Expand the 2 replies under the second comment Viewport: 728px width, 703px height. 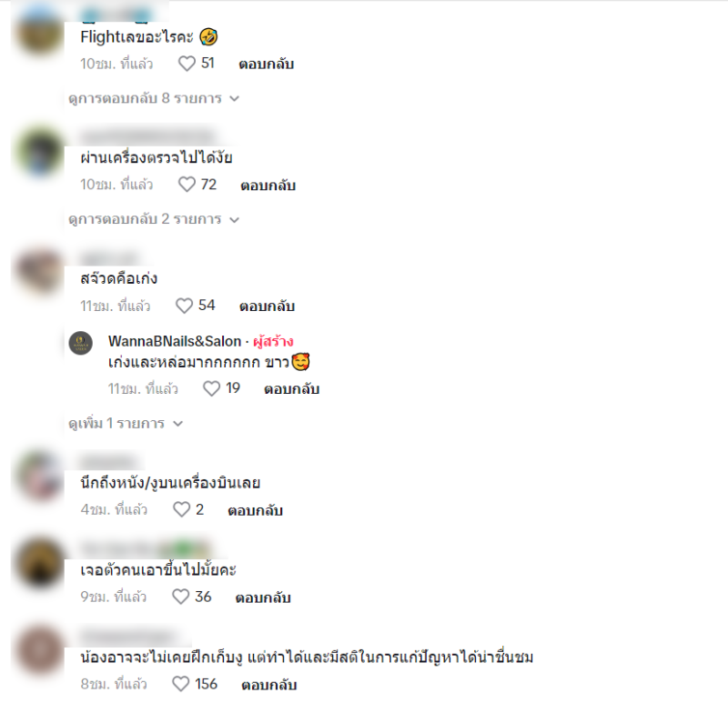[x=154, y=219]
